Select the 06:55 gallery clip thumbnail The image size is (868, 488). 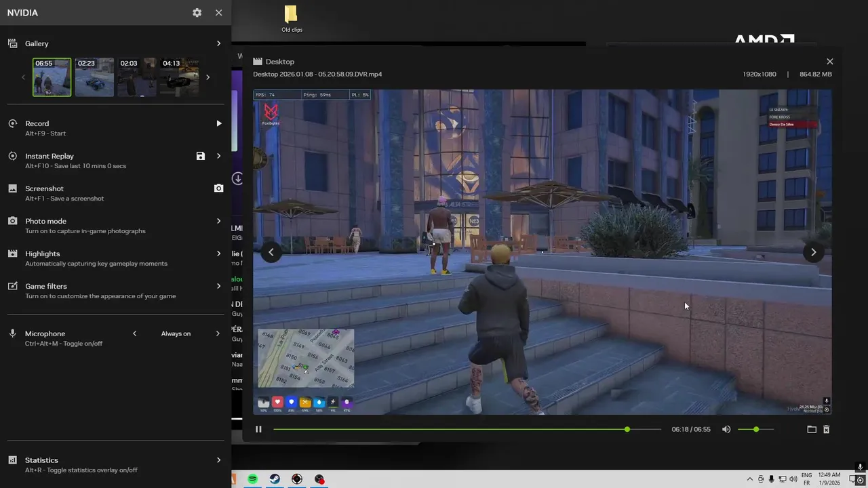click(x=52, y=77)
